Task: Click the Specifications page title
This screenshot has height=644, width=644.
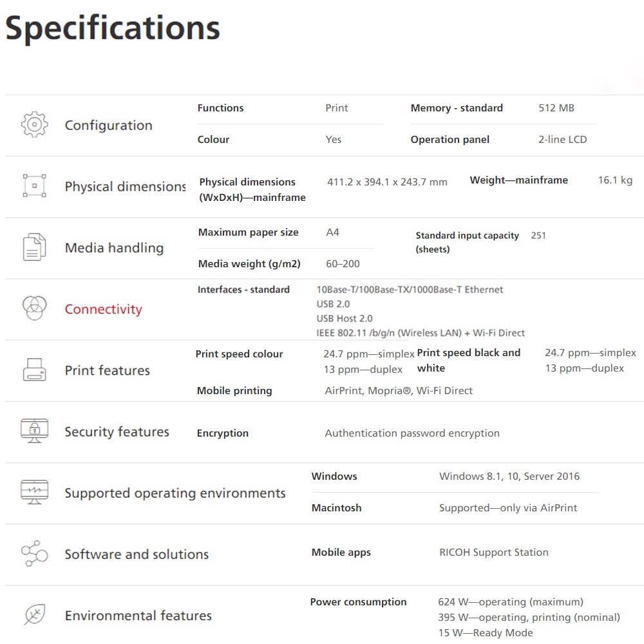Action: [x=113, y=29]
